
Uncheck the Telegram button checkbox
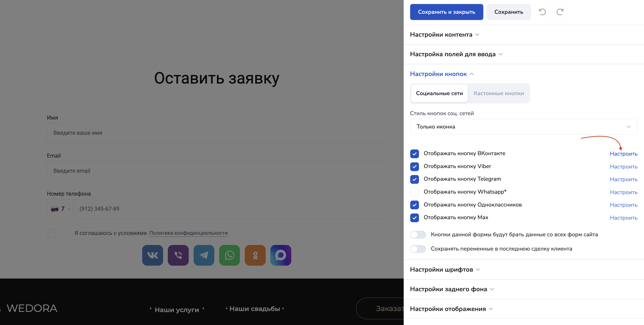coord(414,179)
